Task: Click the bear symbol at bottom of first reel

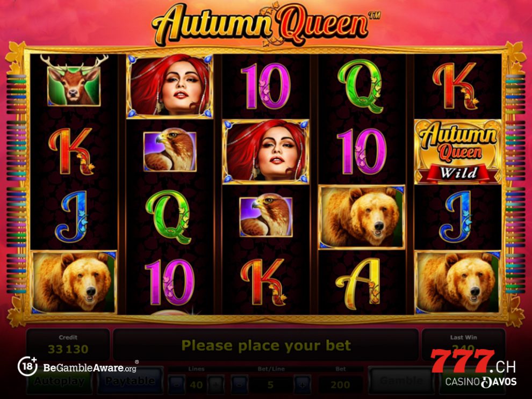Action: point(74,282)
